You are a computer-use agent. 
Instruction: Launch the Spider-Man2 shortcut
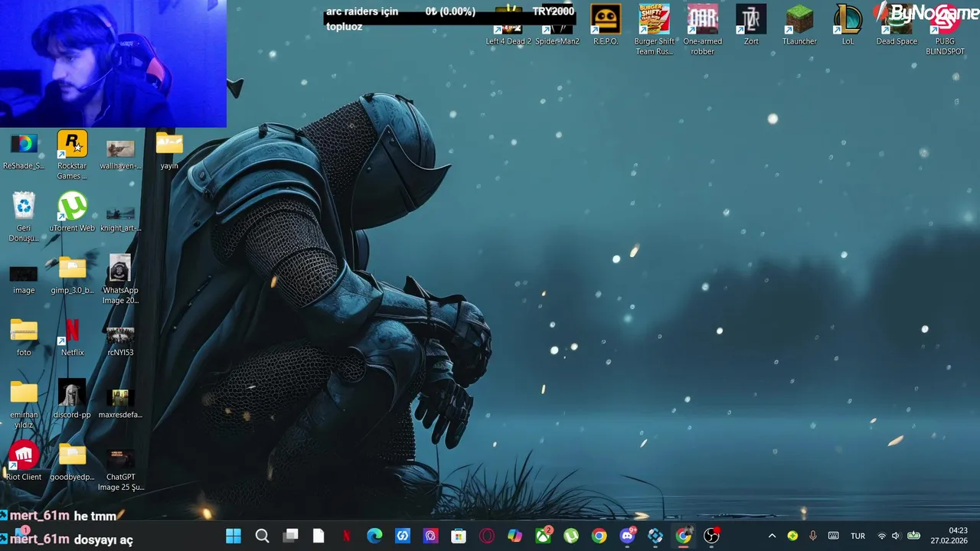pos(557,25)
